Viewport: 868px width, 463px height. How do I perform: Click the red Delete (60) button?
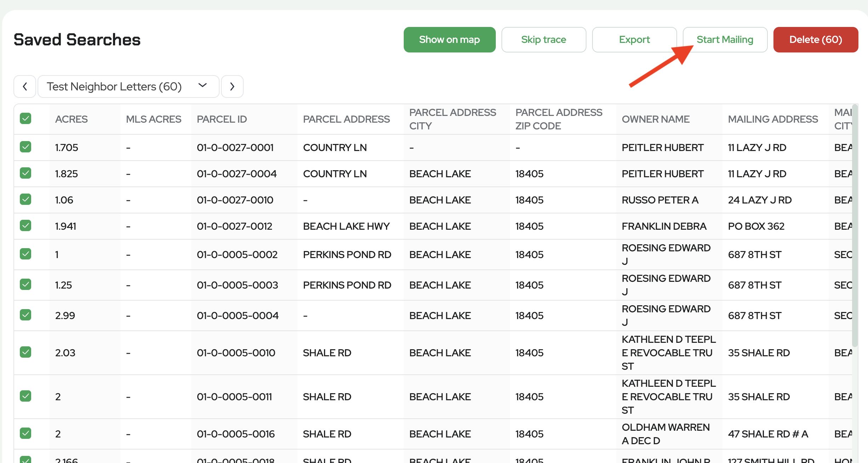(x=815, y=40)
